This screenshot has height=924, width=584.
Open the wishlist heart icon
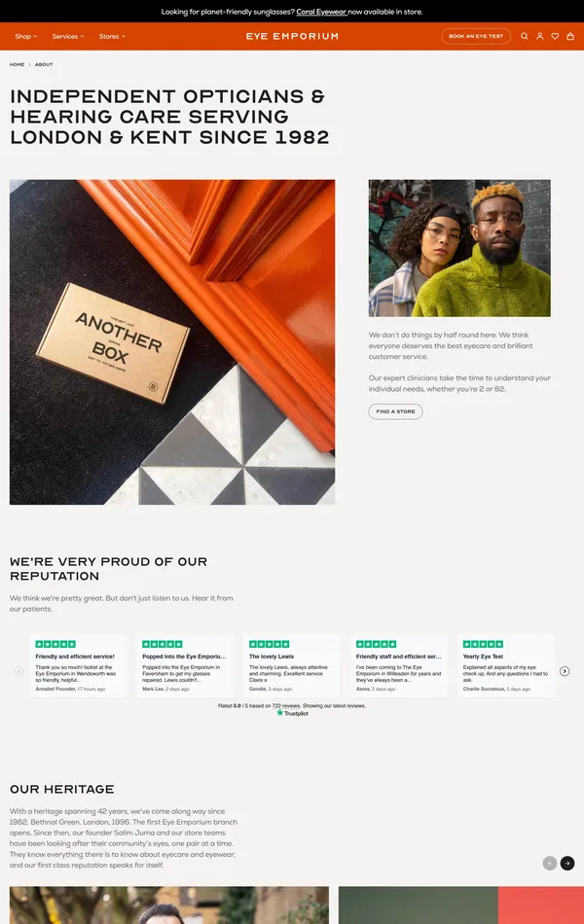pyautogui.click(x=555, y=36)
